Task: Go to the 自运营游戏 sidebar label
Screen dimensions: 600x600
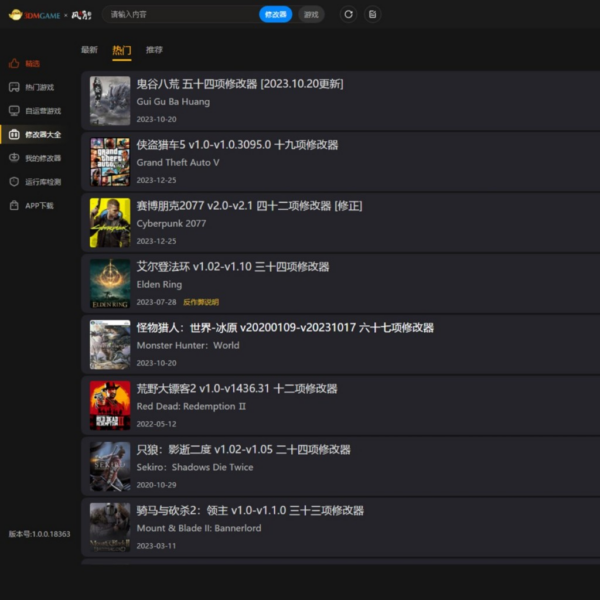Action: 43,111
